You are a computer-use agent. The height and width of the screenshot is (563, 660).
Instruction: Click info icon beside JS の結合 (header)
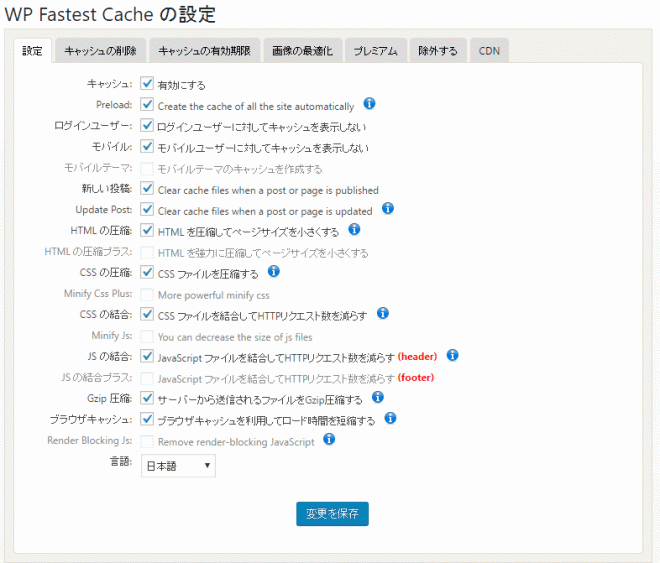tap(452, 356)
